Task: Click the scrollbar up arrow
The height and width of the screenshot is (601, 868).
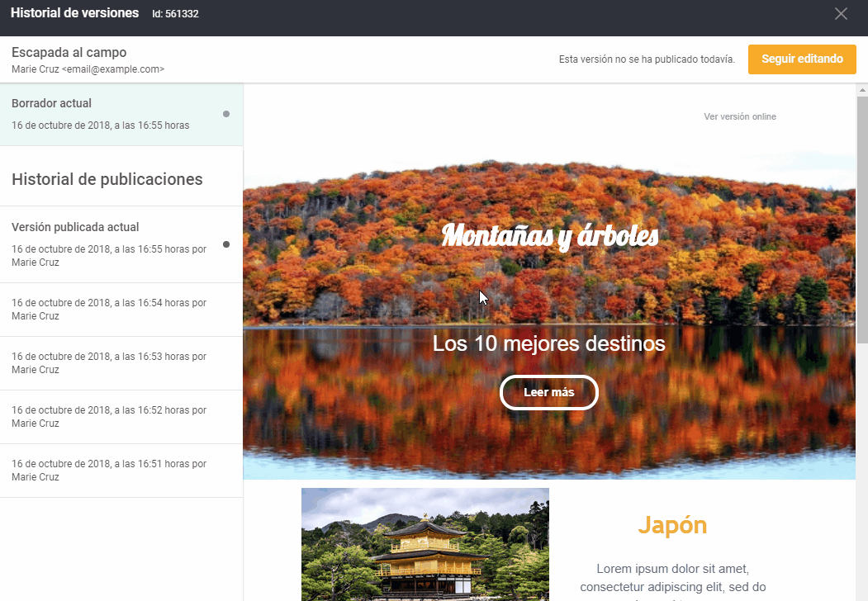Action: tap(861, 90)
